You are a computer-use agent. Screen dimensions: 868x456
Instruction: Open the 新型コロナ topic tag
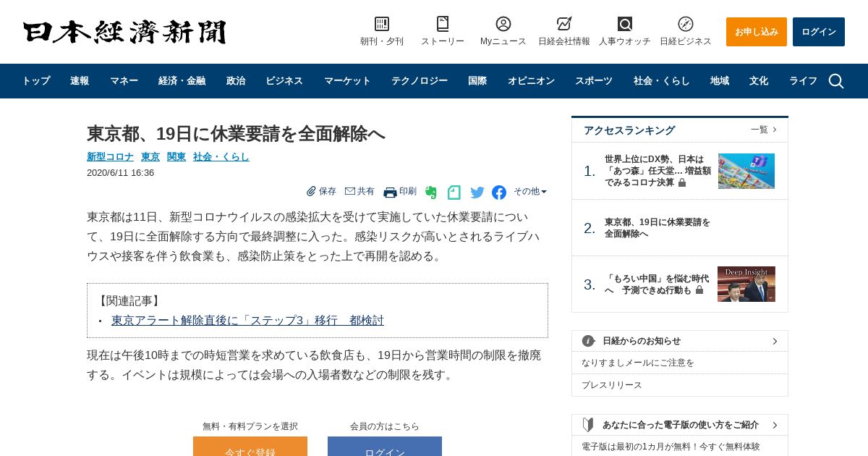110,156
